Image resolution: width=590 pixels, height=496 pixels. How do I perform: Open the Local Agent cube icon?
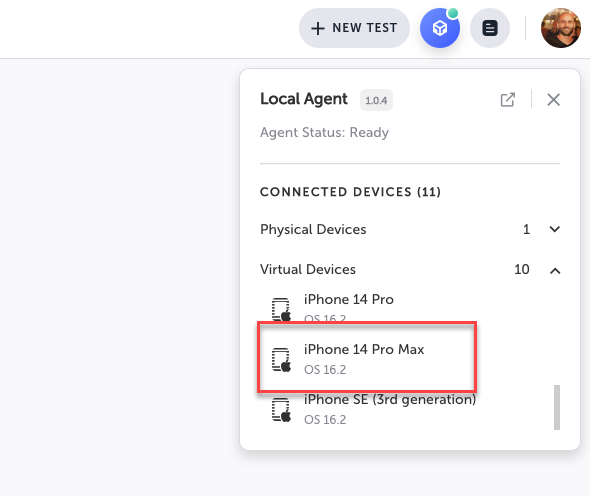click(x=439, y=28)
